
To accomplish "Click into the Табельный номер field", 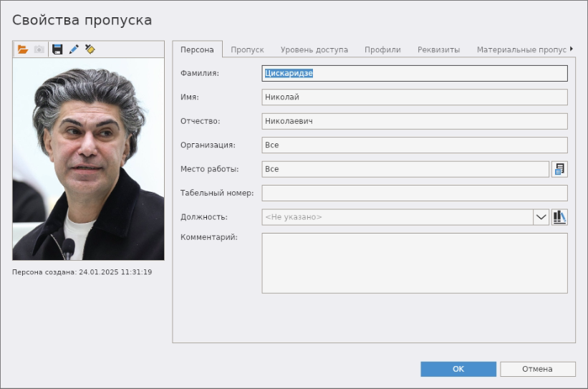I will click(414, 193).
